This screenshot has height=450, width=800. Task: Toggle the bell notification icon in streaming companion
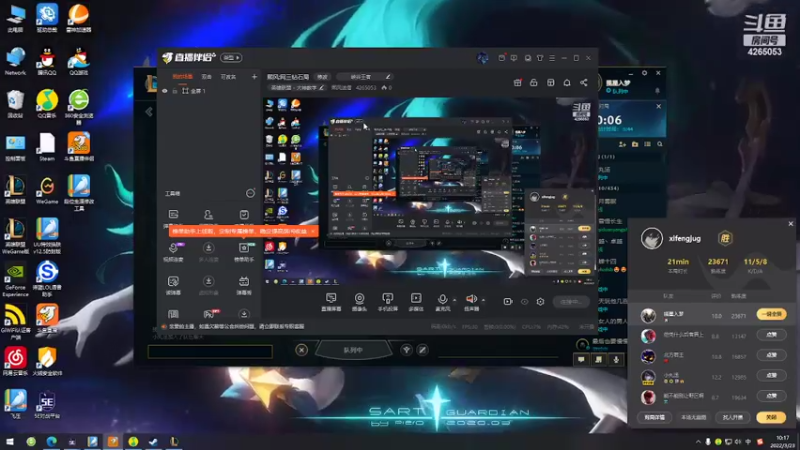click(x=567, y=83)
